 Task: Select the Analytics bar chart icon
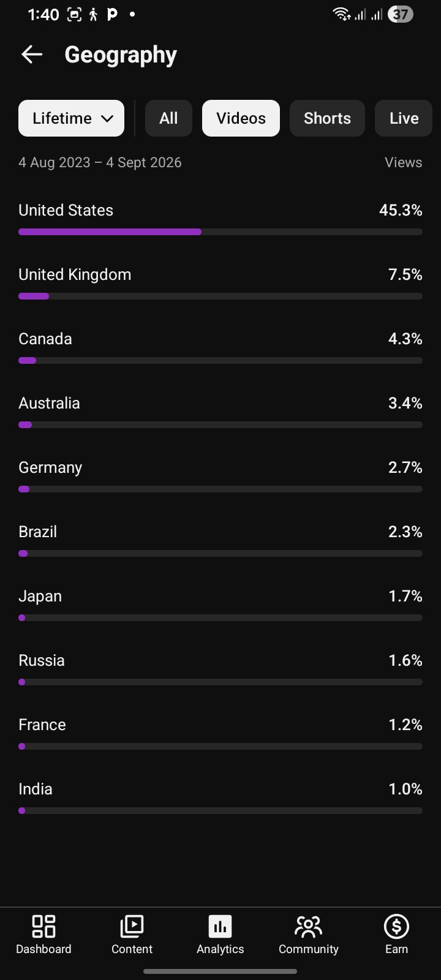[x=220, y=926]
